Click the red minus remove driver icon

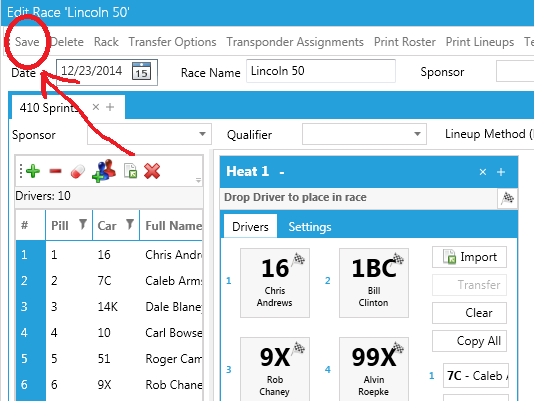55,171
